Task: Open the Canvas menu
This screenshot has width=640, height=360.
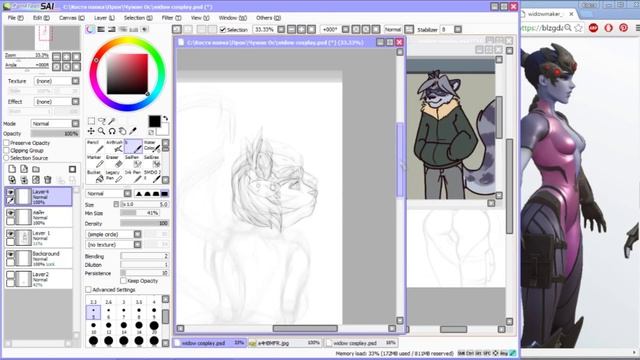Action: (72, 18)
